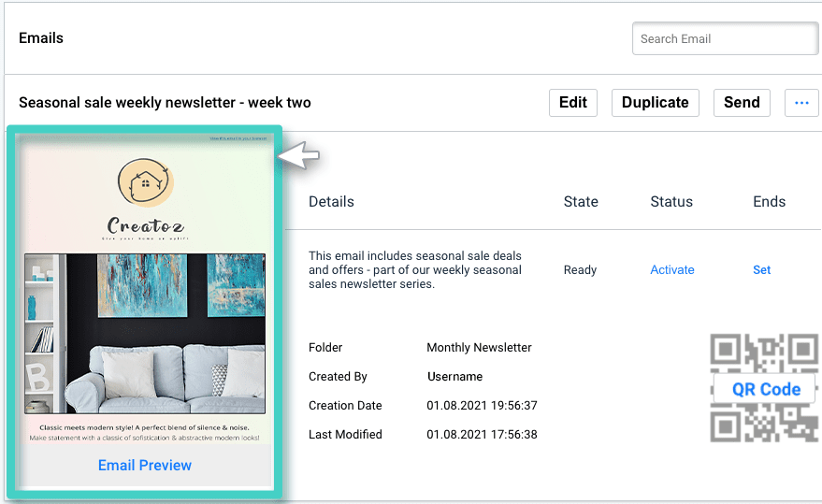Image resolution: width=822 pixels, height=504 pixels.
Task: Activate the email via Status link
Action: click(671, 270)
